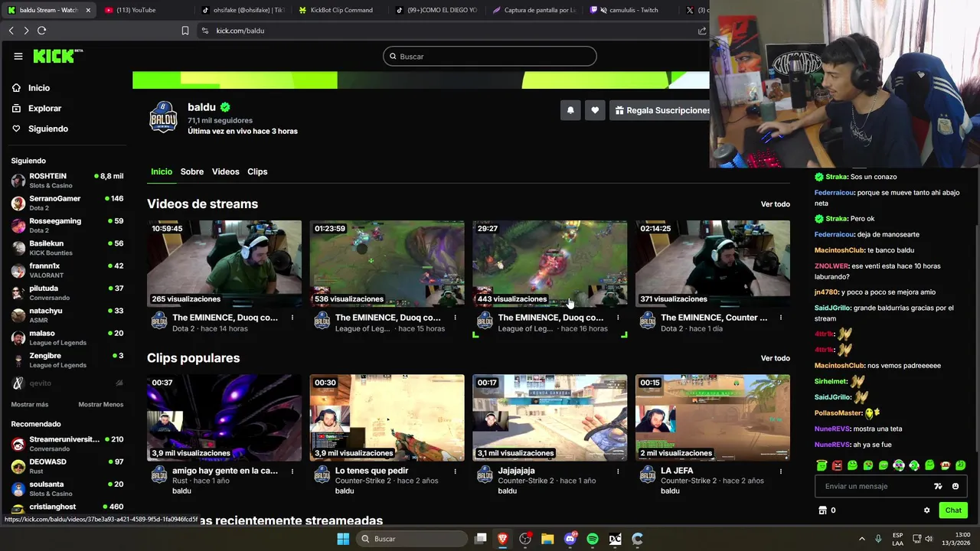Open Discord from the taskbar
This screenshot has width=980, height=551.
click(x=570, y=539)
